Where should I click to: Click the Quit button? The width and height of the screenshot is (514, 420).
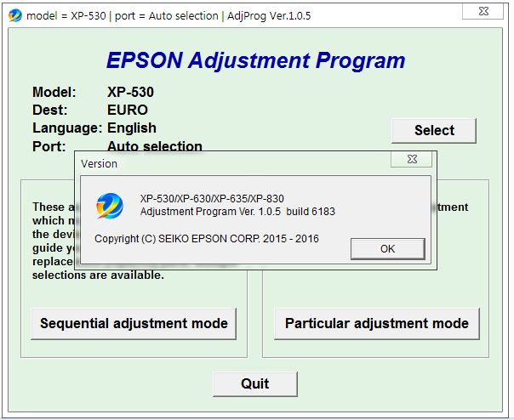pos(255,384)
